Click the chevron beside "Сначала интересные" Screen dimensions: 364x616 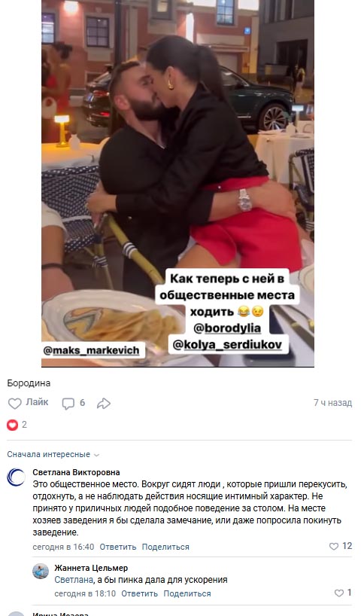[96, 455]
